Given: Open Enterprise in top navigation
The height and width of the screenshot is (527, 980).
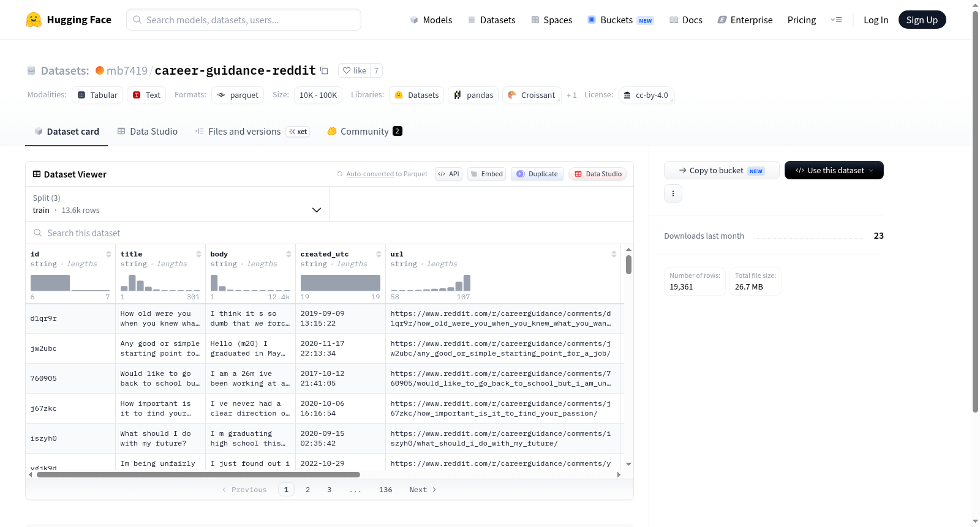Looking at the screenshot, I should [745, 20].
